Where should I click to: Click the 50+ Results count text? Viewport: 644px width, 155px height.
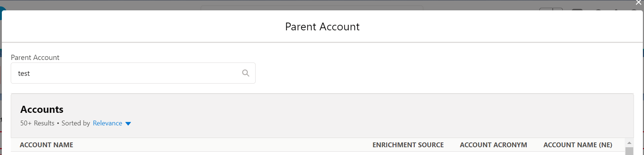tap(37, 123)
